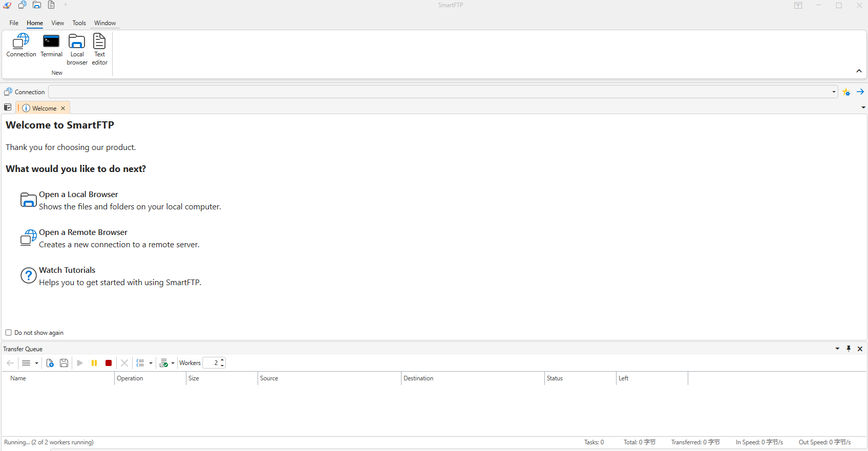Open the Transfer Queue panel options dropdown
Screen dimensions: 868x451
click(837, 349)
